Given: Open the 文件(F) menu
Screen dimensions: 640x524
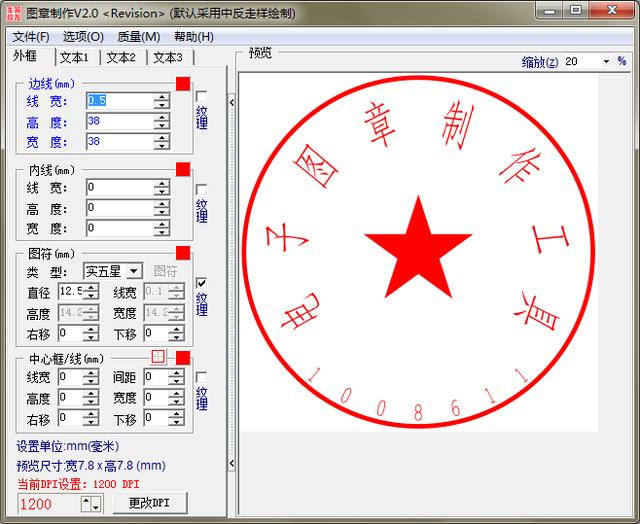Looking at the screenshot, I should 31,37.
